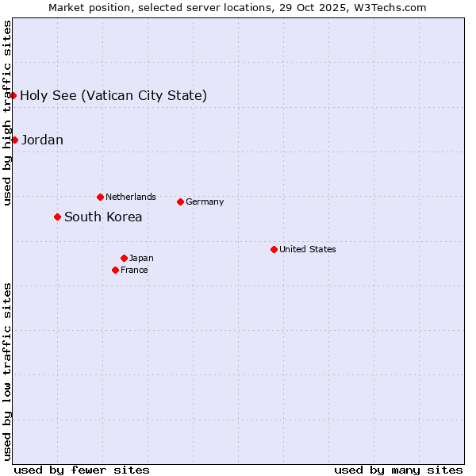
Task: Select the 'South Korea' text label
Action: tap(103, 217)
